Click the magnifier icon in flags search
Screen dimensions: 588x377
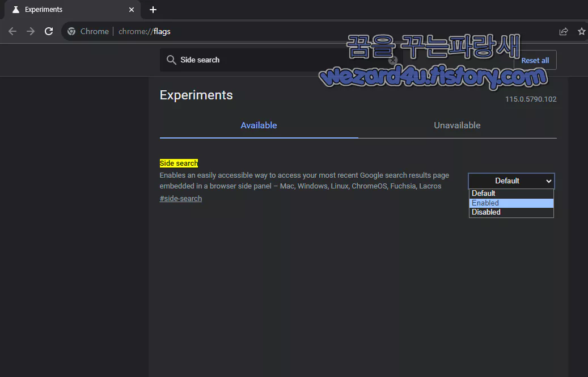(x=171, y=60)
